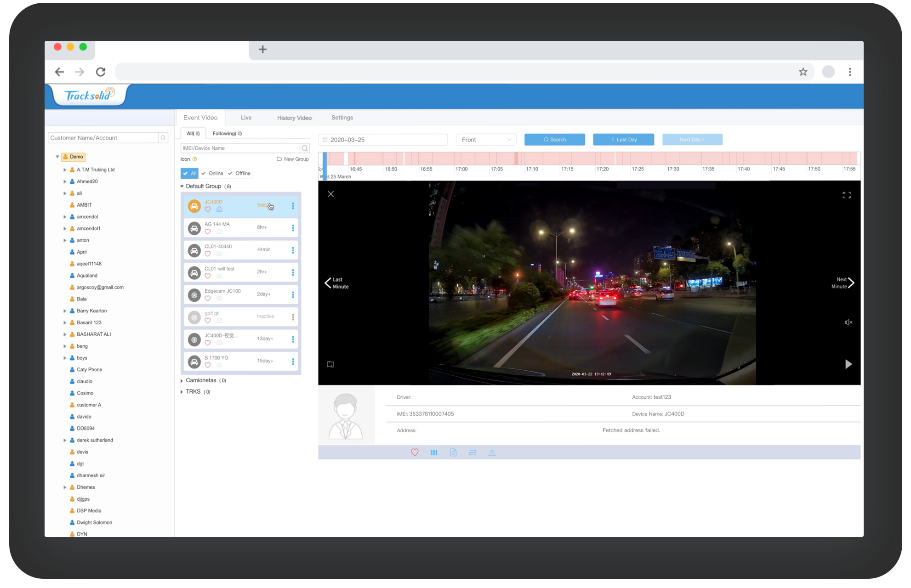Image resolution: width=911 pixels, height=588 pixels.
Task: Switch to the History Video tab
Action: point(294,118)
